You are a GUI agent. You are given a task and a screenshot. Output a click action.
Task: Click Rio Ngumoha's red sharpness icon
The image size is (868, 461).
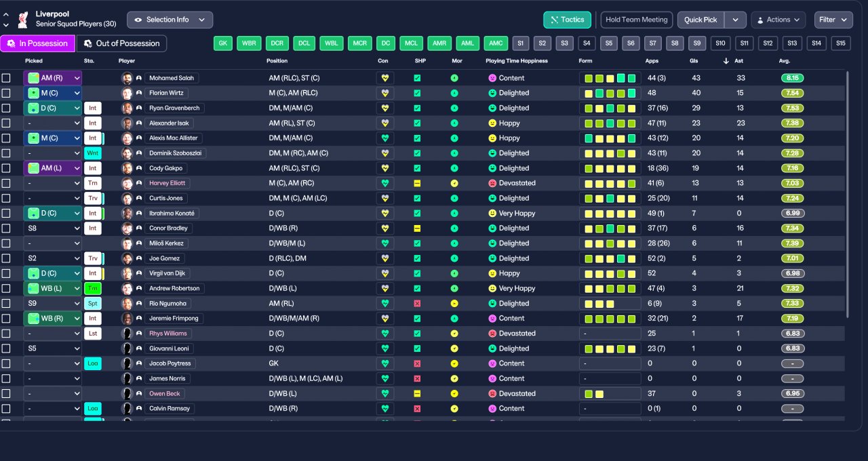pos(417,303)
